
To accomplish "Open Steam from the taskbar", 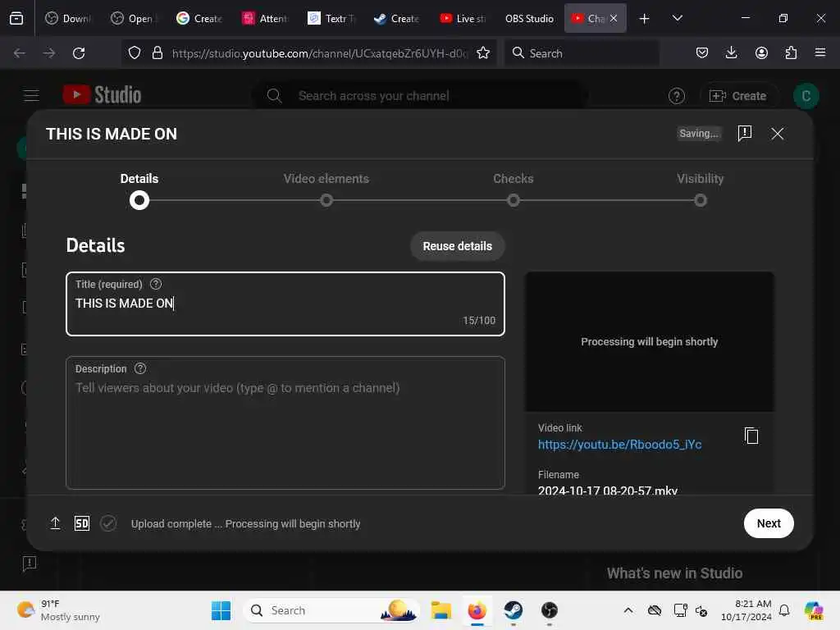I will [513, 610].
